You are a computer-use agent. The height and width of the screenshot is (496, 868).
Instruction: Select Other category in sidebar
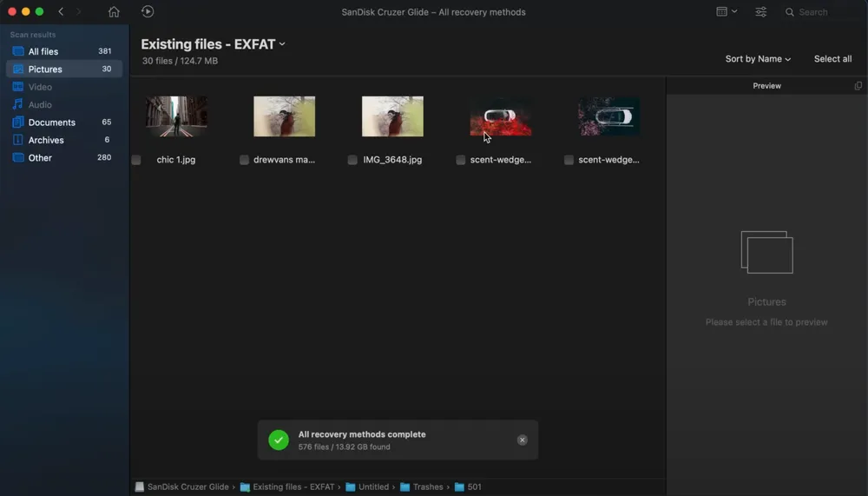coord(64,157)
